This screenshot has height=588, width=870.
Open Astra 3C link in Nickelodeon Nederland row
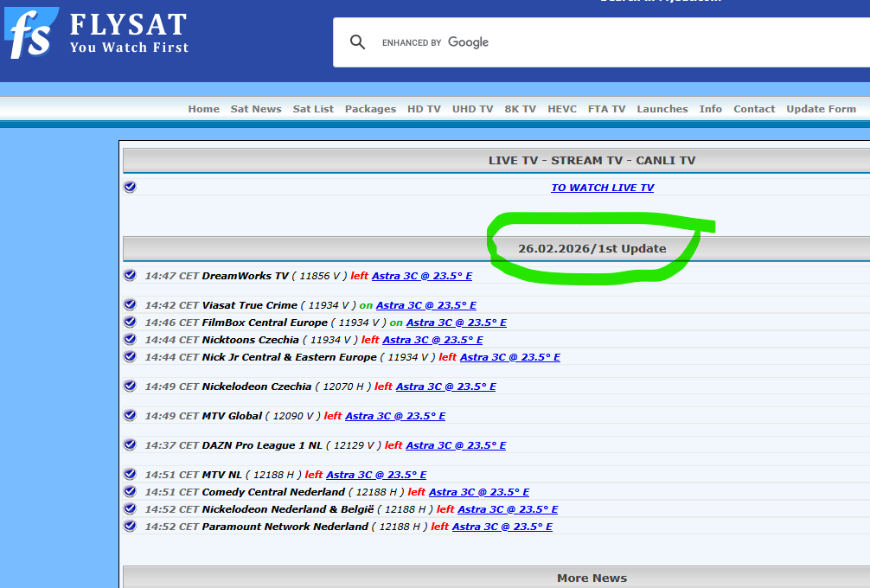(508, 508)
